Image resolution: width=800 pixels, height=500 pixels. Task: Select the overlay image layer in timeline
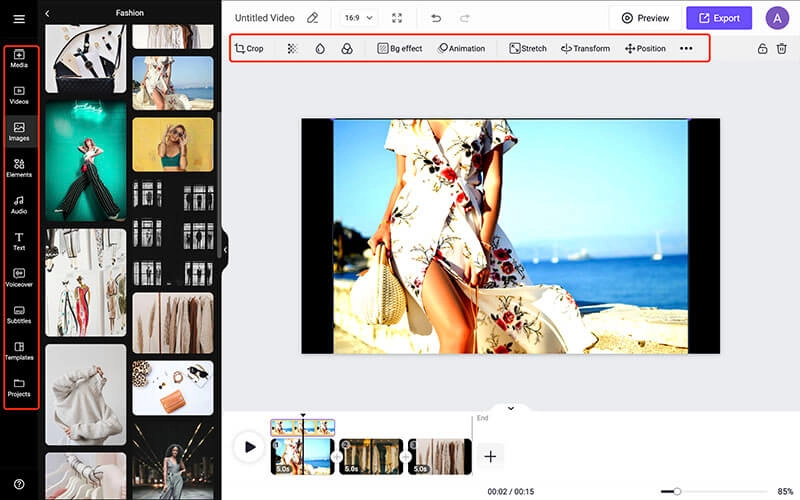303,427
